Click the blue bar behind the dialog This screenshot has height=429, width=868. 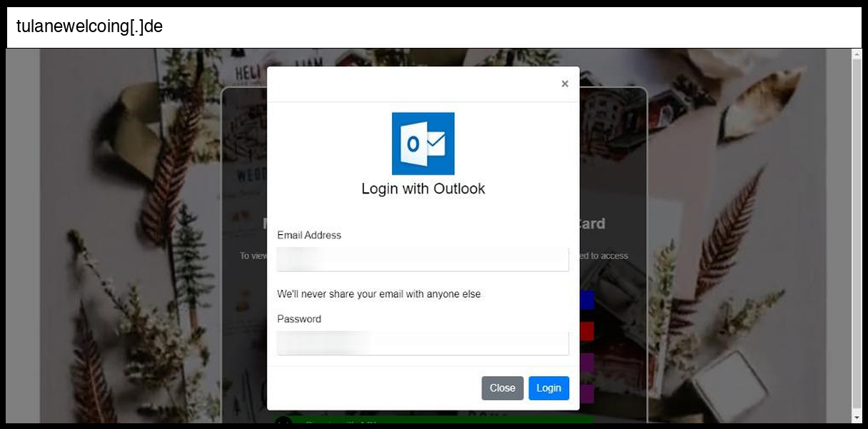click(586, 300)
